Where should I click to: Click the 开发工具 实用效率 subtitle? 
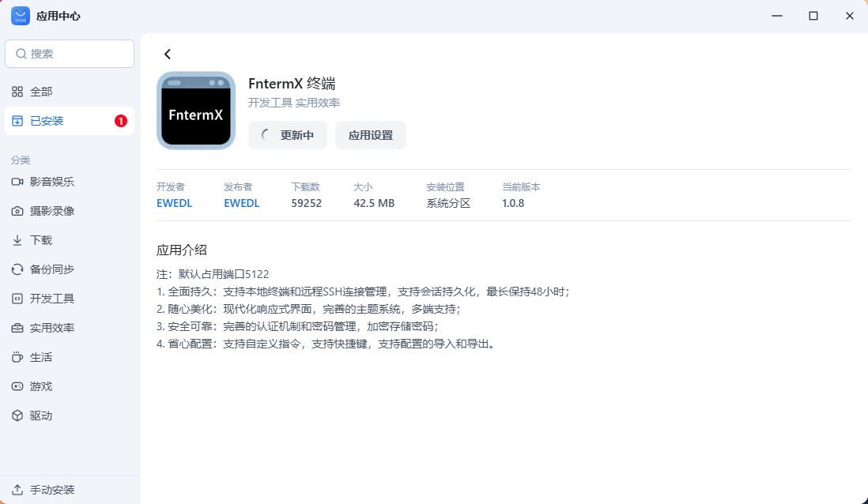point(294,103)
